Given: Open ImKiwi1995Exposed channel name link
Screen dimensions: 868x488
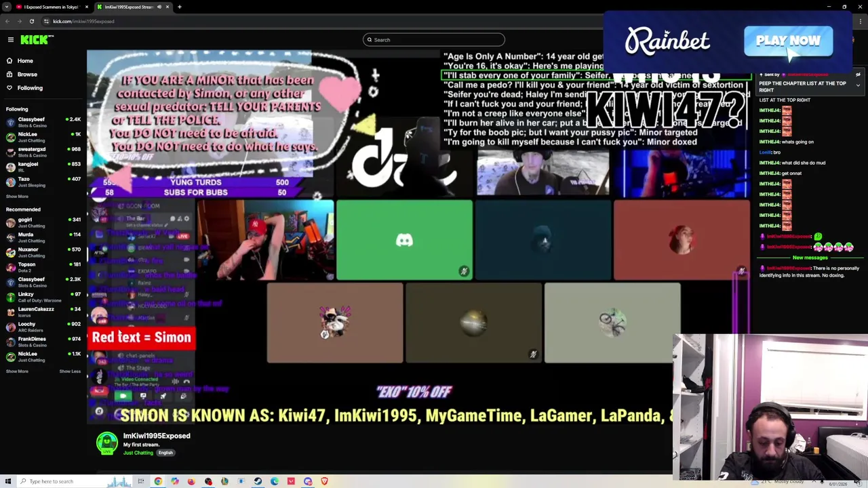Looking at the screenshot, I should pos(157,436).
